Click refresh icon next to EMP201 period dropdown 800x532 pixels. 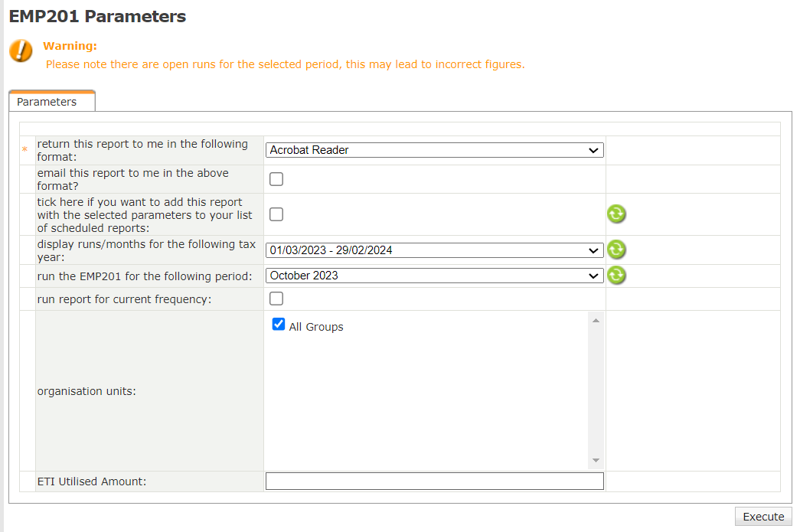click(x=616, y=276)
